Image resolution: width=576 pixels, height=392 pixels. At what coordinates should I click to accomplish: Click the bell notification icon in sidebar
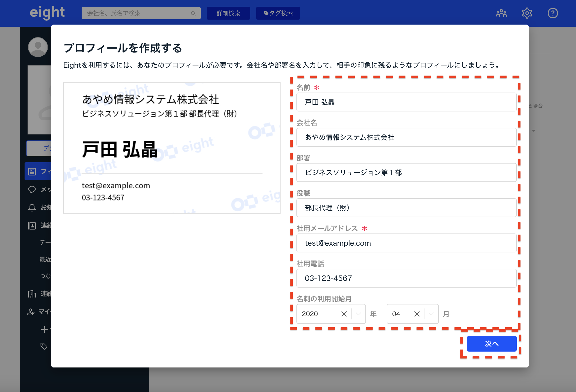click(32, 207)
